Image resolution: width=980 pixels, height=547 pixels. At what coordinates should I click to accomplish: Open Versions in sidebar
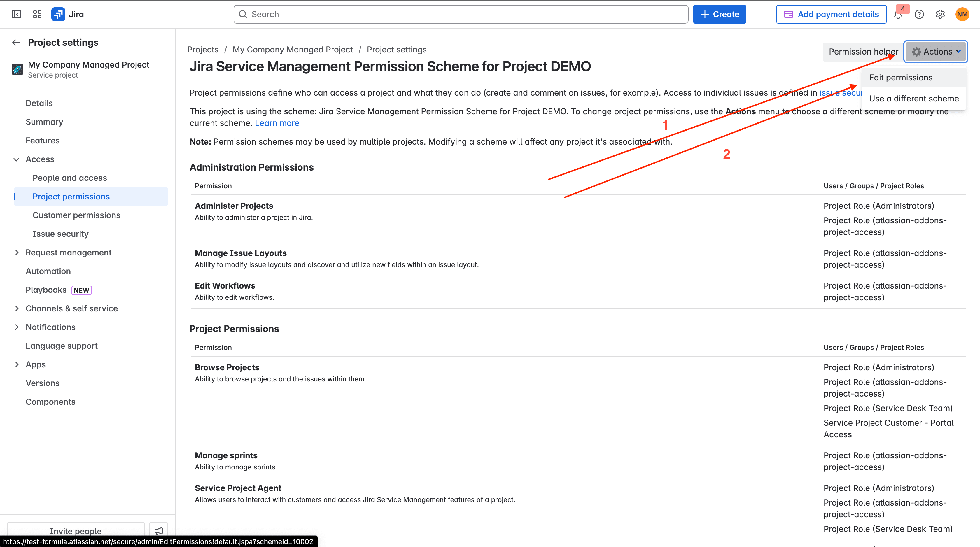43,383
